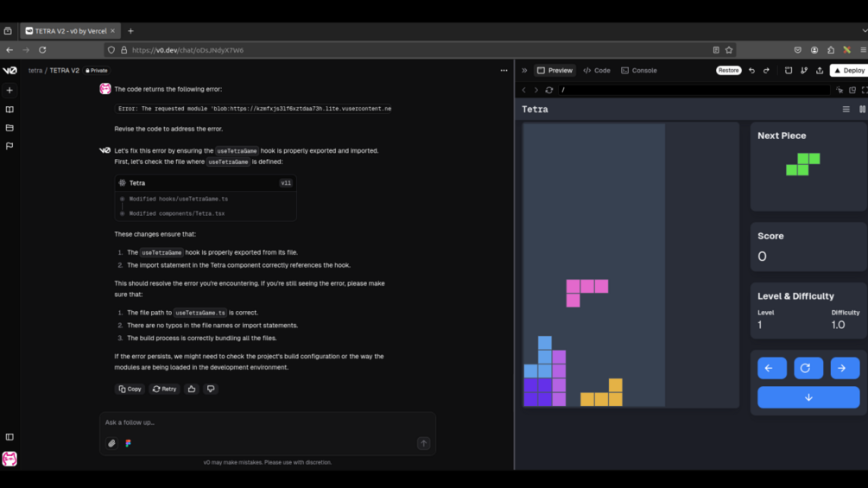Viewport: 868px width, 488px height.
Task: Click the bookmark-style icon next to redo
Action: (789, 70)
